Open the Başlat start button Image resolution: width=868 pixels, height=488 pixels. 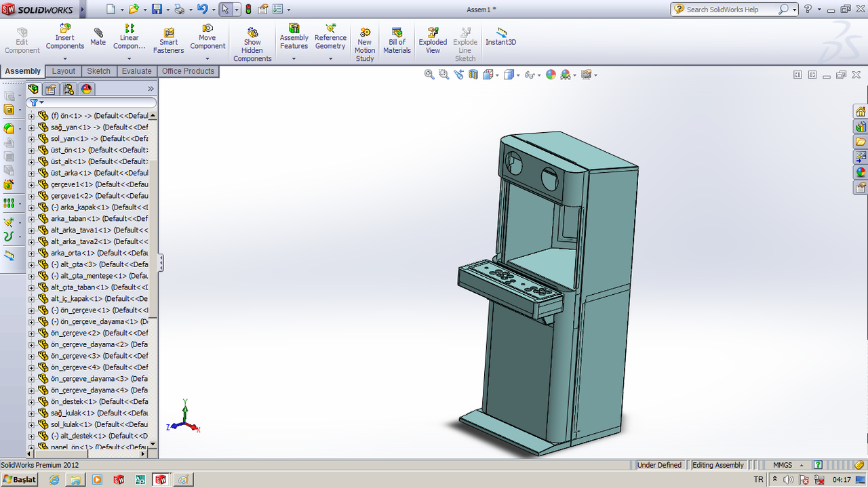(x=20, y=479)
